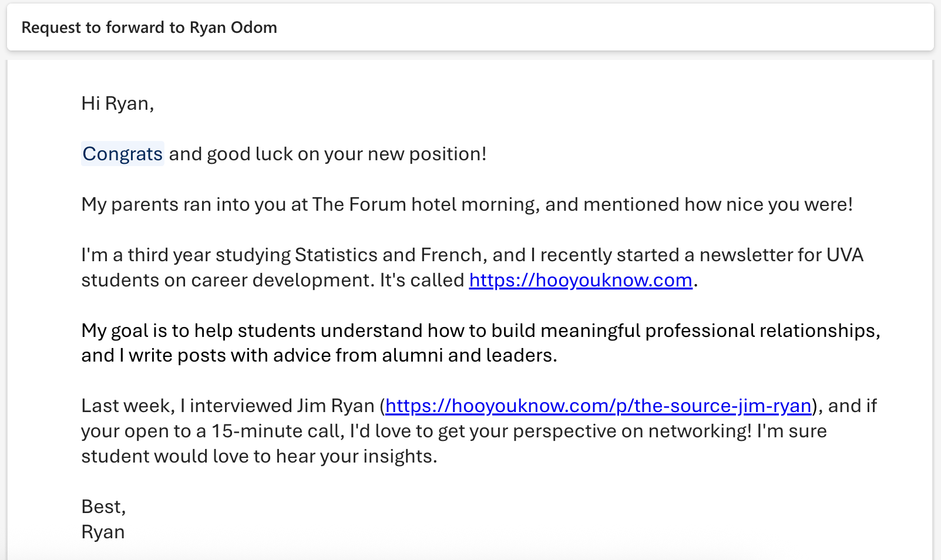Click the word "UVA"

coord(845,255)
